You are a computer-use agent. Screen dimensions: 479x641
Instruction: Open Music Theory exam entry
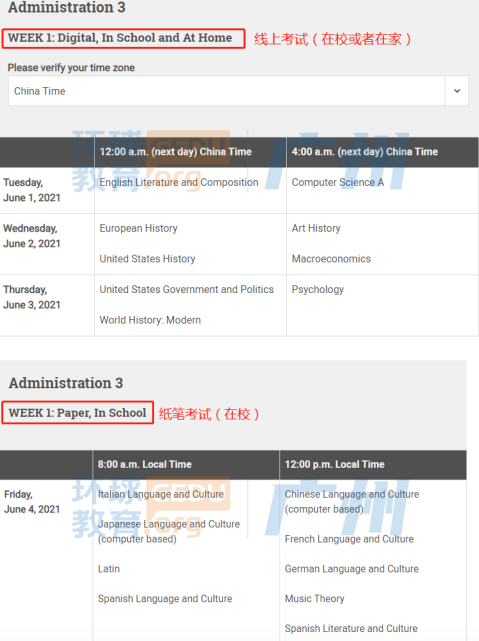click(x=314, y=598)
